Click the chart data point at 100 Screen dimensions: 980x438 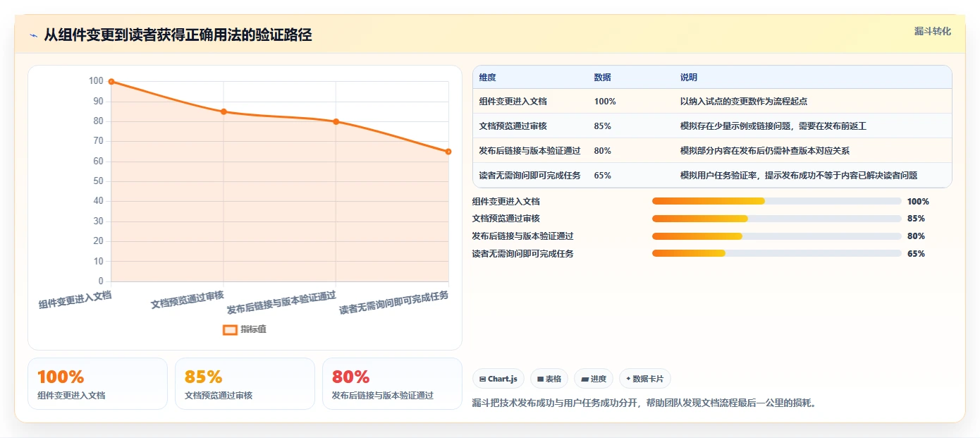[111, 82]
